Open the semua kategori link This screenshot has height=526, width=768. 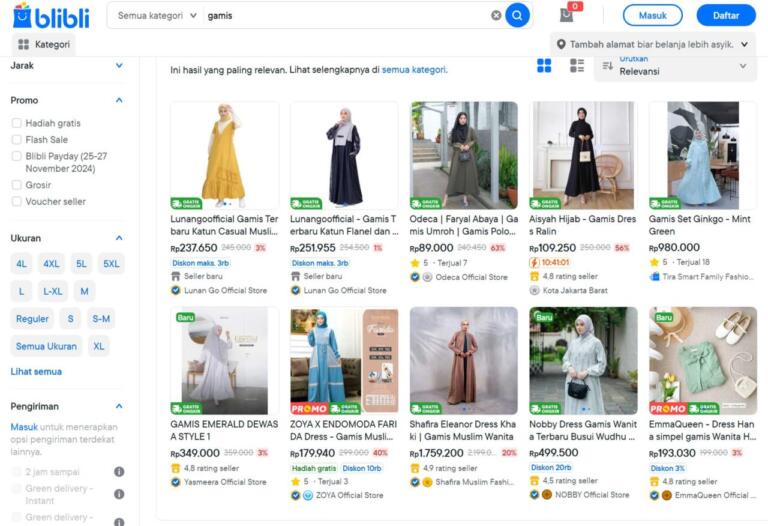point(414,70)
